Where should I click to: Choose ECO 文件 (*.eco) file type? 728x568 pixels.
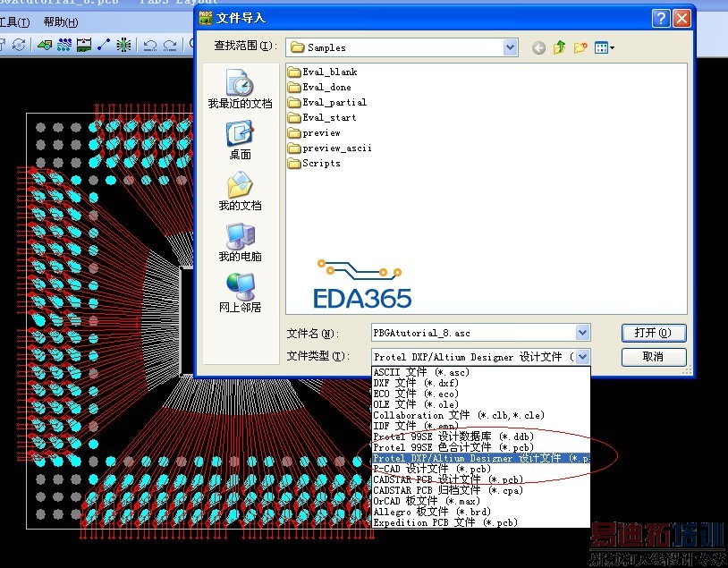[481, 394]
